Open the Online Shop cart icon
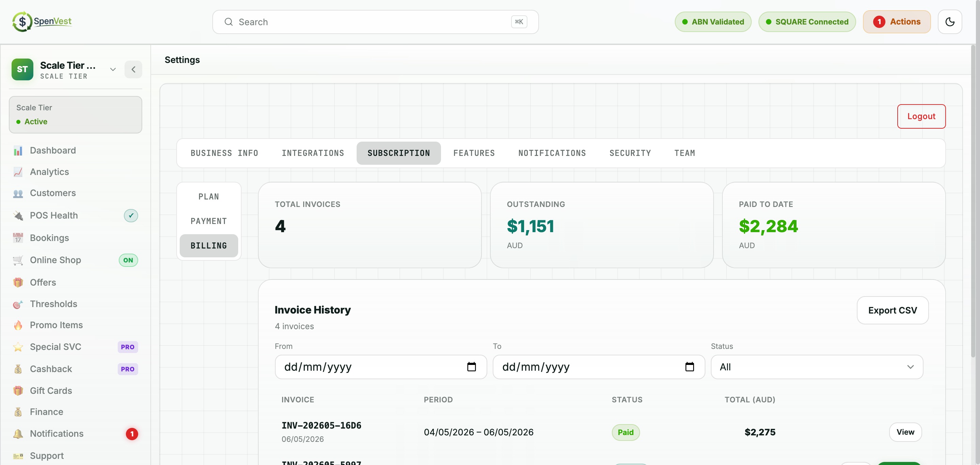 18,260
